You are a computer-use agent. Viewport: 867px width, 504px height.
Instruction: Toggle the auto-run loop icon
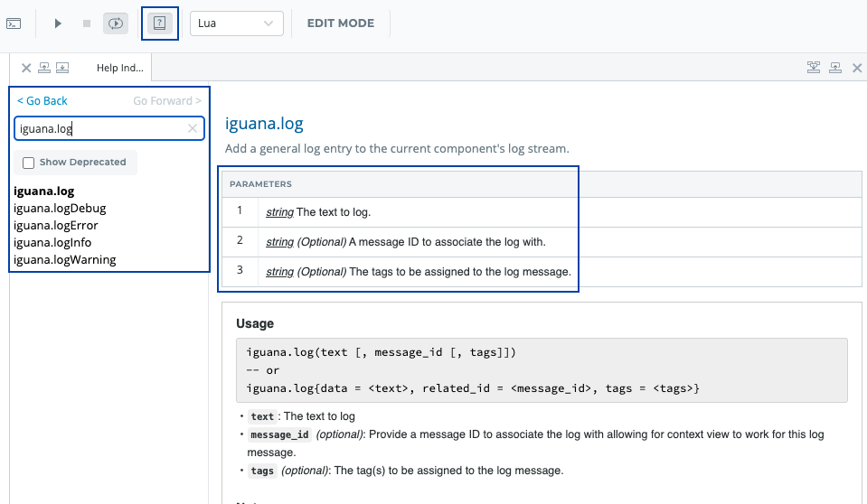(x=115, y=23)
